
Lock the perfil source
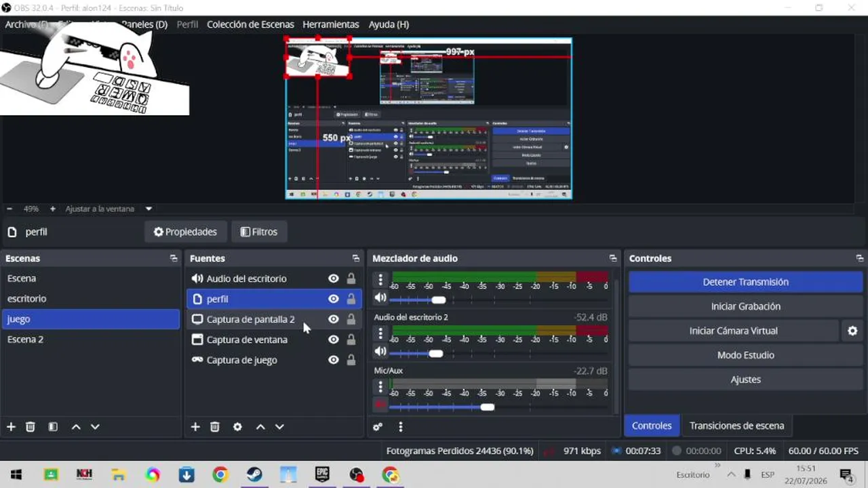tap(351, 299)
